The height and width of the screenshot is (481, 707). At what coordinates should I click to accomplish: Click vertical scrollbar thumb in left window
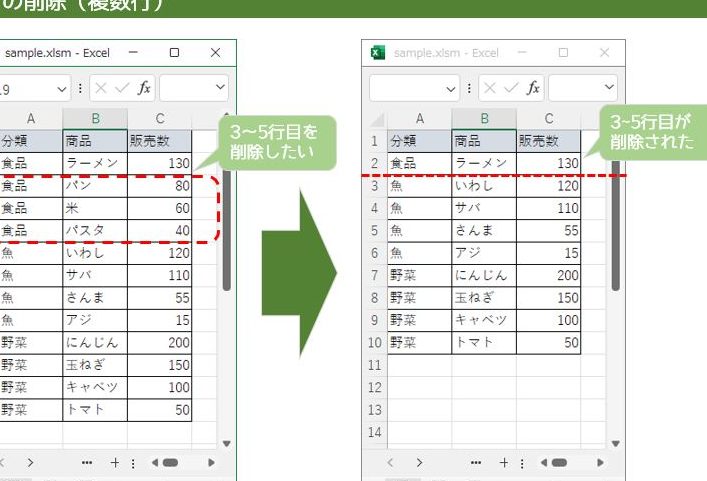[x=227, y=230]
